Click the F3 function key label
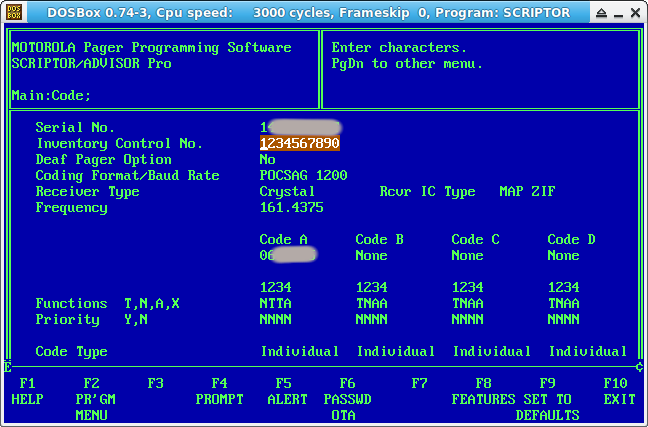This screenshot has height=427, width=648. tap(155, 384)
